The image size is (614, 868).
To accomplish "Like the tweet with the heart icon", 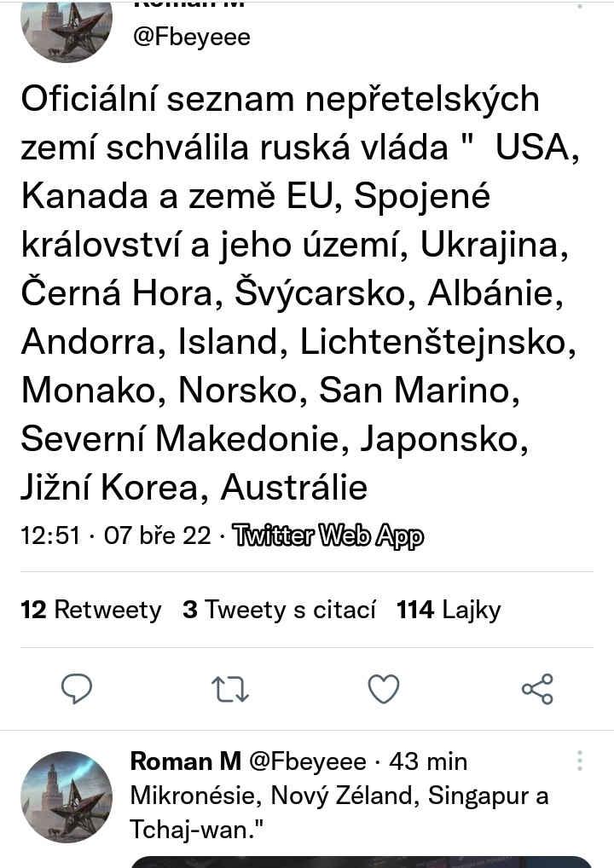I will coord(383,688).
